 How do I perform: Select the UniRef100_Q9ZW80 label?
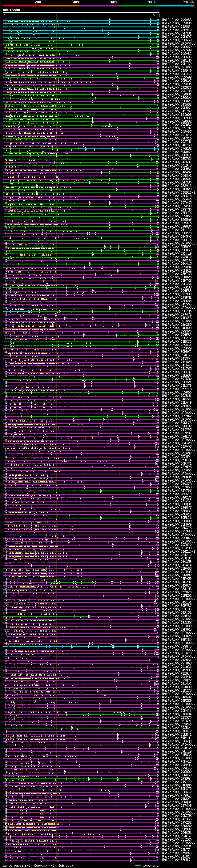pos(177,125)
